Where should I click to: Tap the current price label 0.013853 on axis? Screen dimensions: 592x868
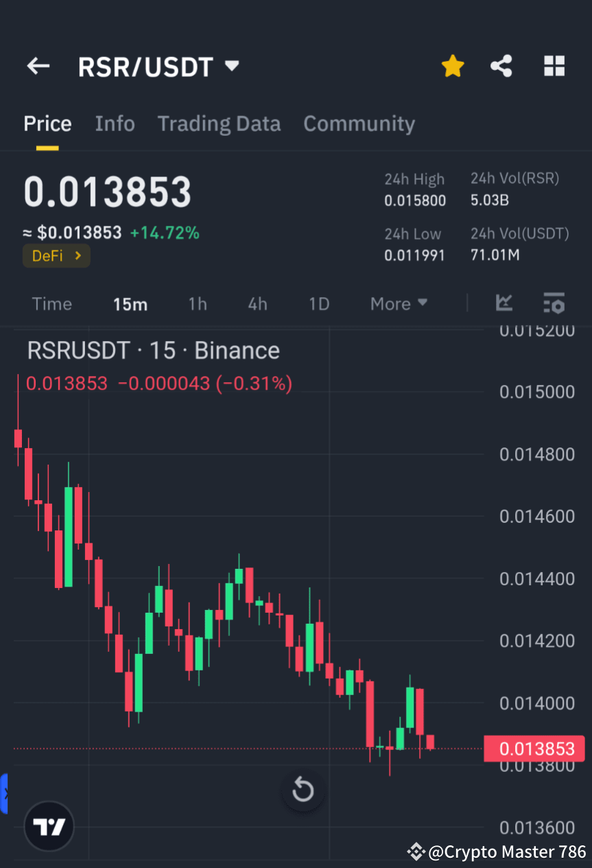pyautogui.click(x=534, y=749)
